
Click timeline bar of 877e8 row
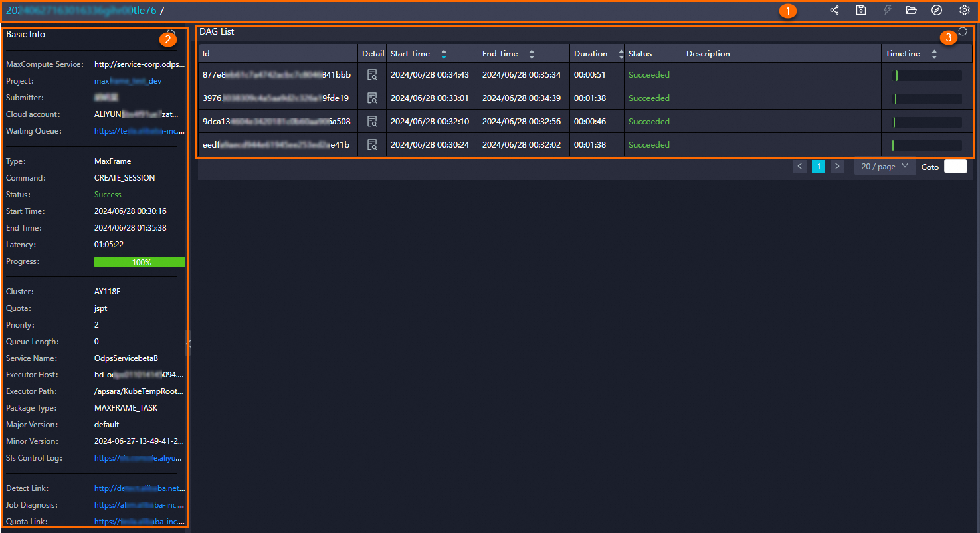coord(927,76)
